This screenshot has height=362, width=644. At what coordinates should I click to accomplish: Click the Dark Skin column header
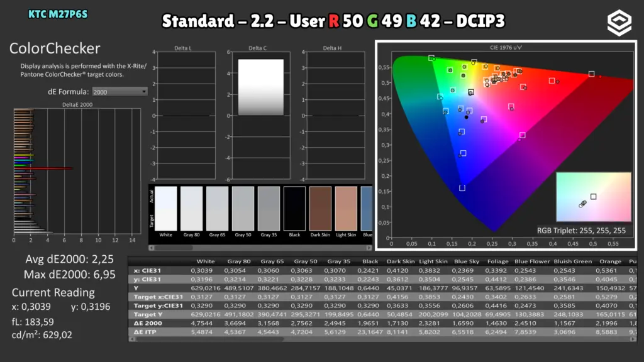click(x=401, y=261)
